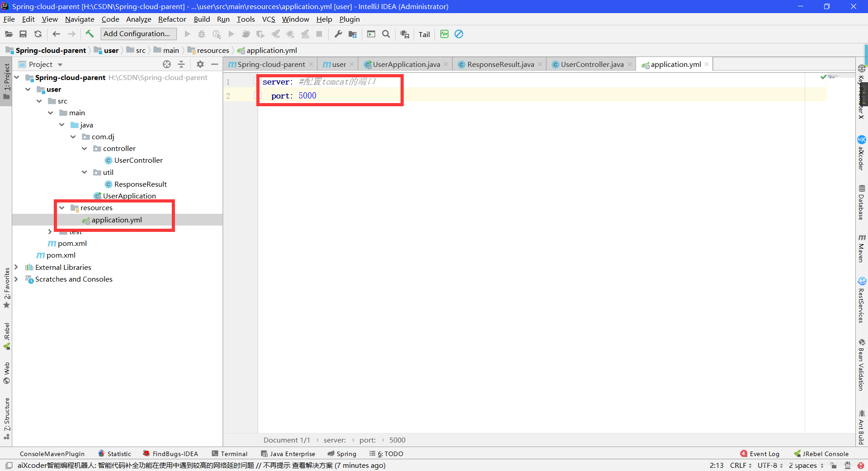Open the VCS menu
The height and width of the screenshot is (471, 868).
[x=269, y=19]
